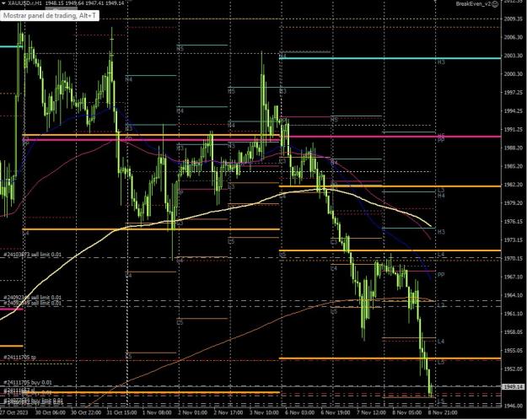Toggle trading panel arrow beside XAUUSD.r,H1

pyautogui.click(x=3, y=3)
